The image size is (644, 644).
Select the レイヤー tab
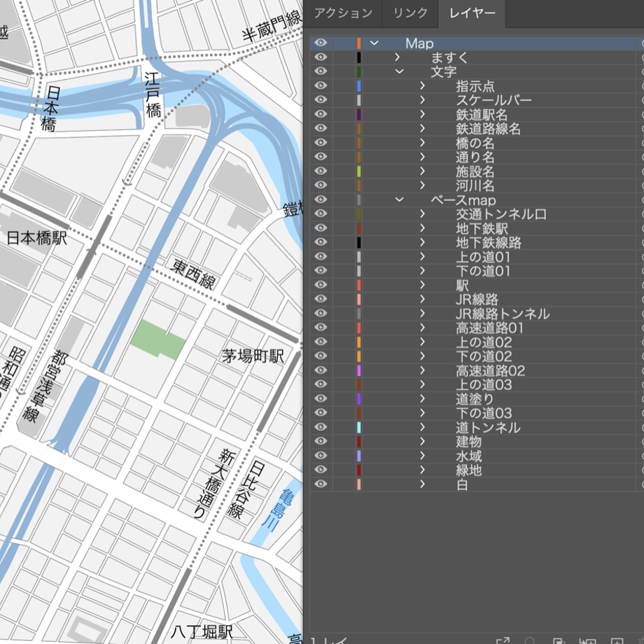click(x=472, y=13)
